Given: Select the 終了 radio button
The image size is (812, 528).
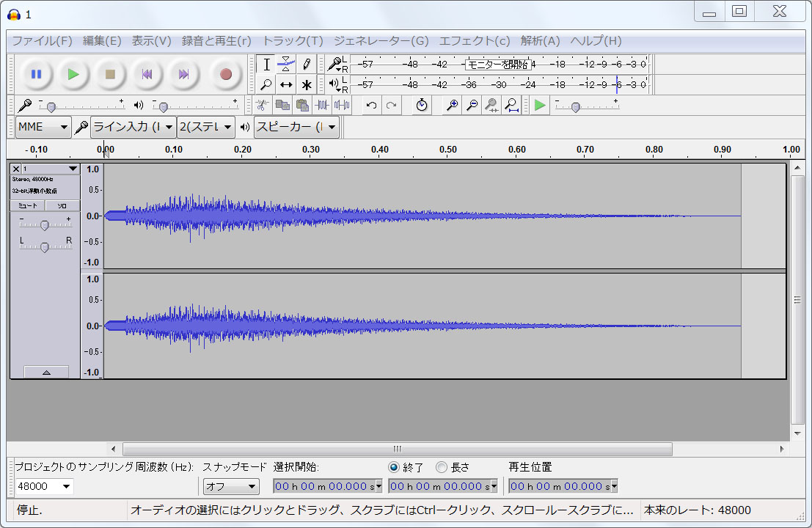Looking at the screenshot, I should [394, 467].
